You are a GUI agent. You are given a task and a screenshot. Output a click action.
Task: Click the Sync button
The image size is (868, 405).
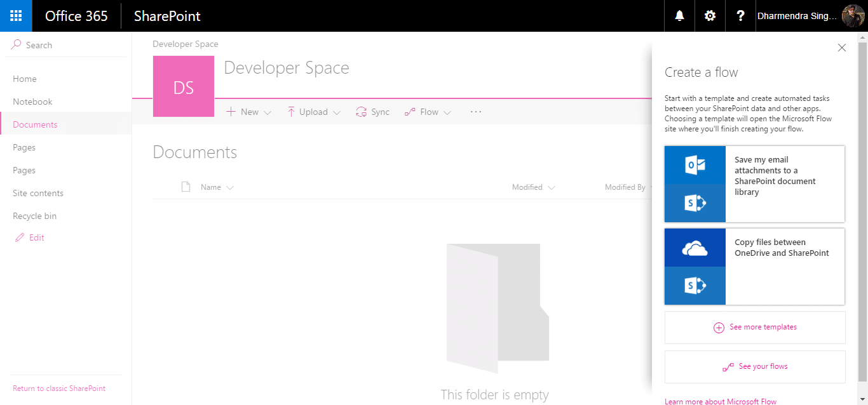pos(373,112)
